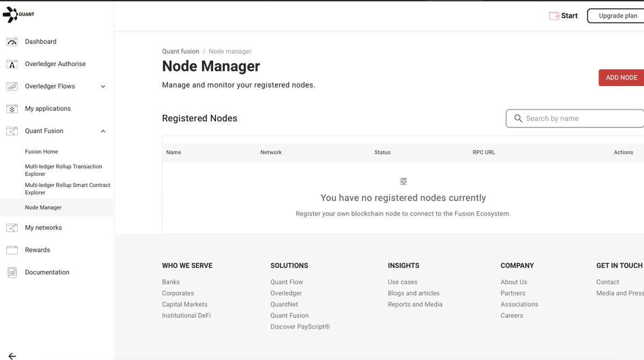Click the Registered Nodes heading
644x360 pixels.
pyautogui.click(x=200, y=118)
